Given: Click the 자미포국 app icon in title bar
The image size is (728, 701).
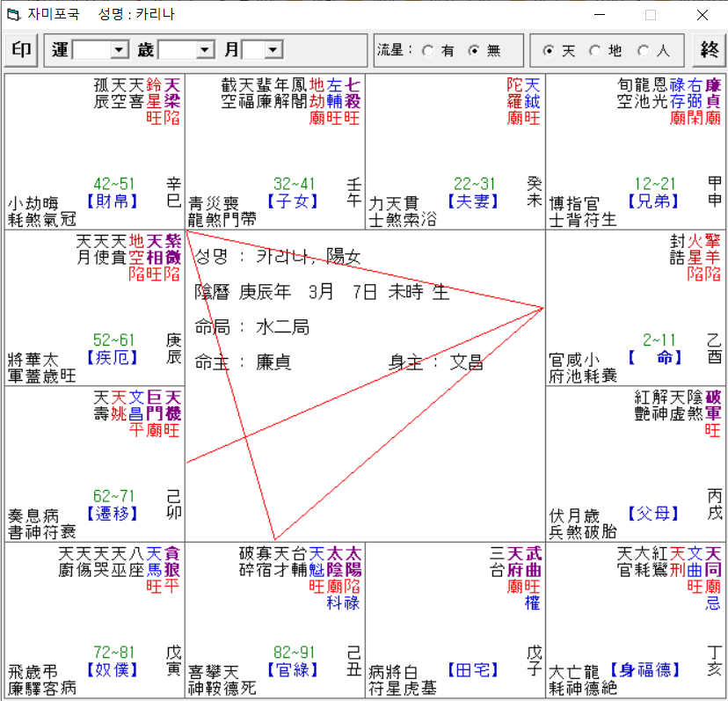Looking at the screenshot, I should [12, 15].
